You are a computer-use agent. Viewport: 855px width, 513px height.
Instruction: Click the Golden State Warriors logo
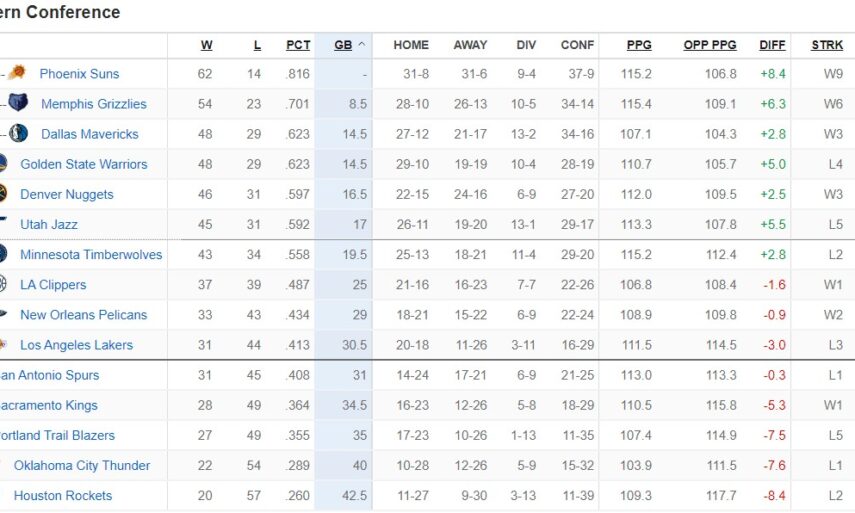[x=4, y=164]
